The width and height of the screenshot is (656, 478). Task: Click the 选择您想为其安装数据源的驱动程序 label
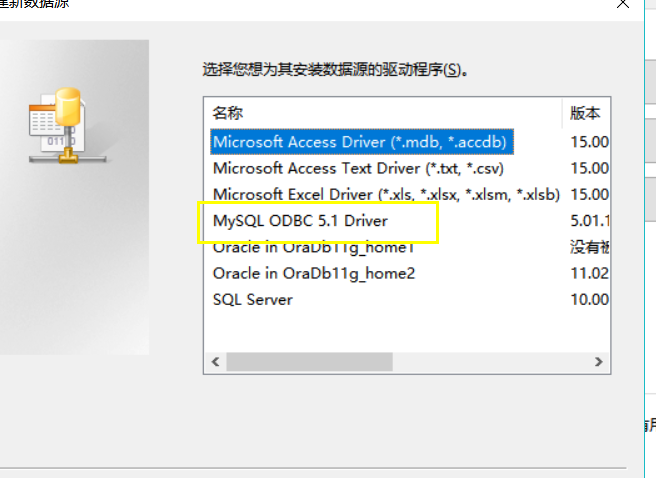coord(335,70)
